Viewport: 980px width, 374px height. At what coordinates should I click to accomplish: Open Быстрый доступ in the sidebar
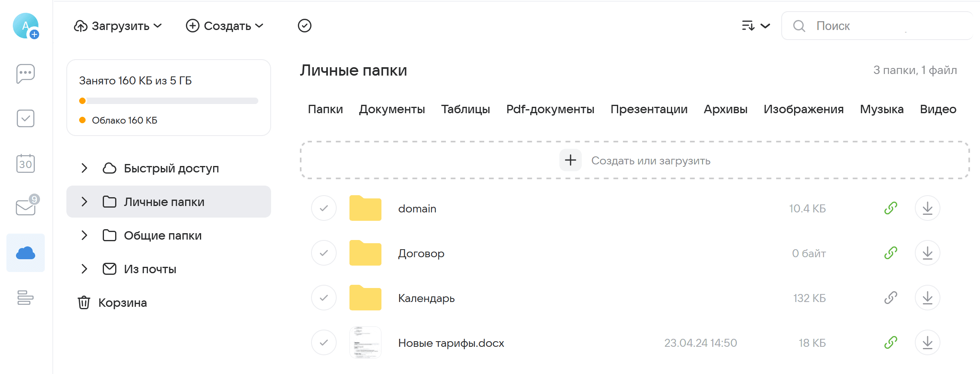169,168
